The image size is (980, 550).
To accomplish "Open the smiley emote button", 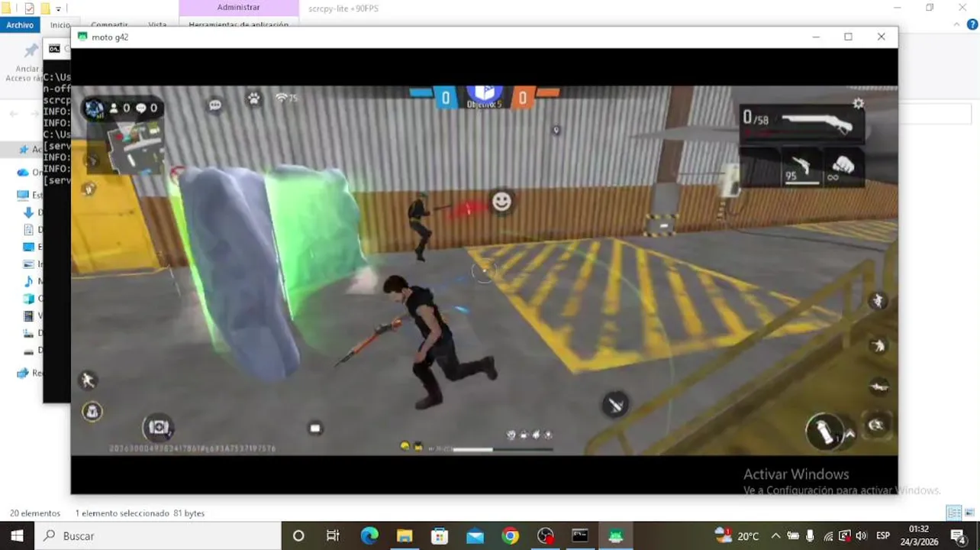I will coord(501,201).
